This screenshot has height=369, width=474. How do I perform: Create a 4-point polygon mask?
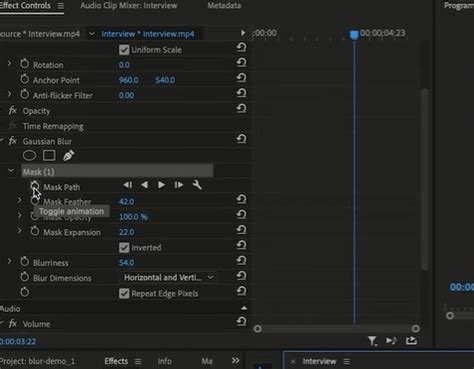(x=49, y=155)
